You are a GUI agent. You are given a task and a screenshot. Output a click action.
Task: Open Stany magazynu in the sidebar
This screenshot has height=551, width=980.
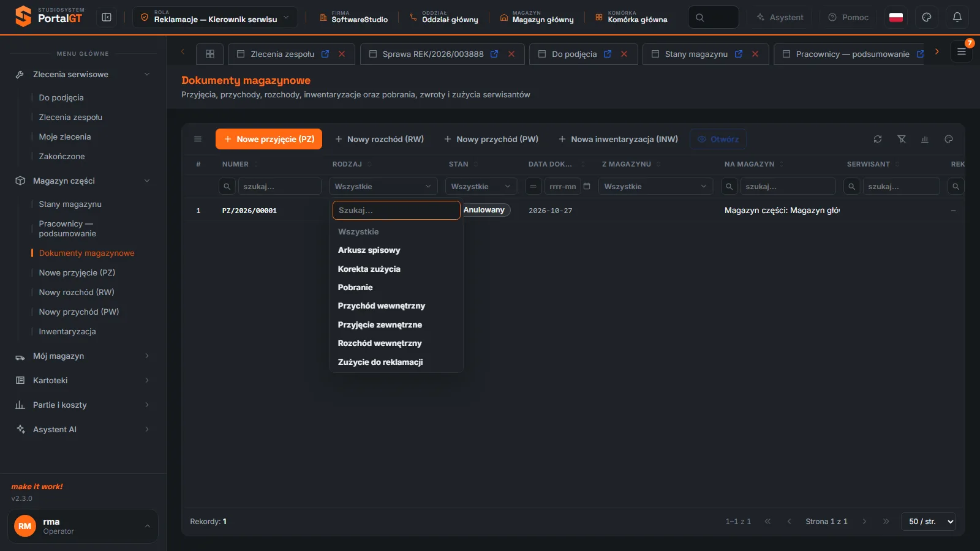point(70,204)
